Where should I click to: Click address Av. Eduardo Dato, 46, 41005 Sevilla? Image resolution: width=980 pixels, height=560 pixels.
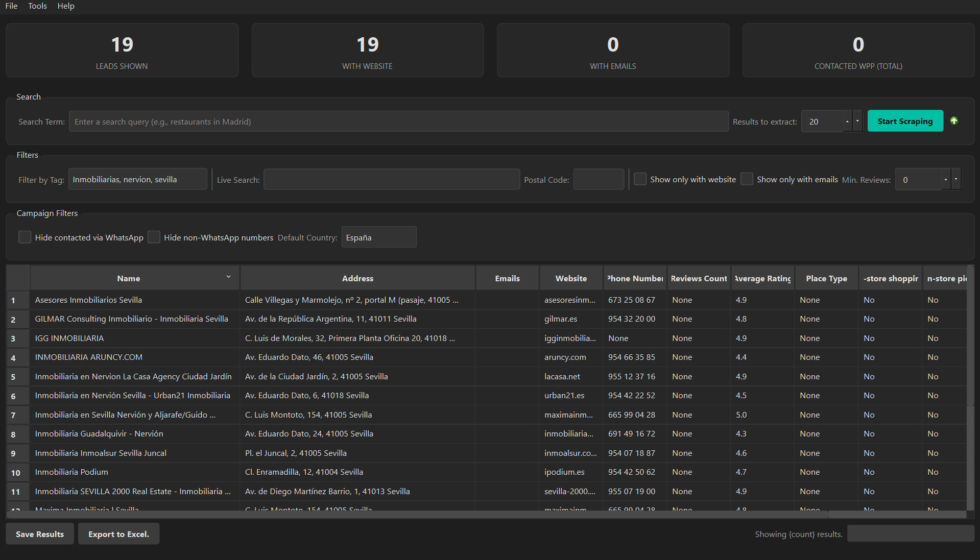tap(357, 357)
